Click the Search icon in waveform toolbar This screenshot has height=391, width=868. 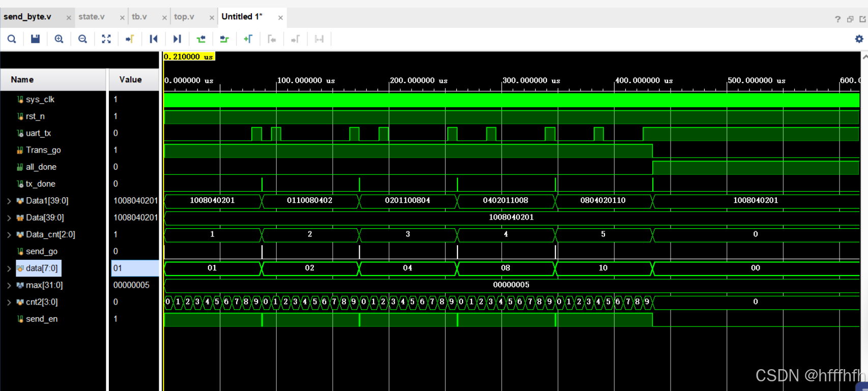(x=12, y=39)
